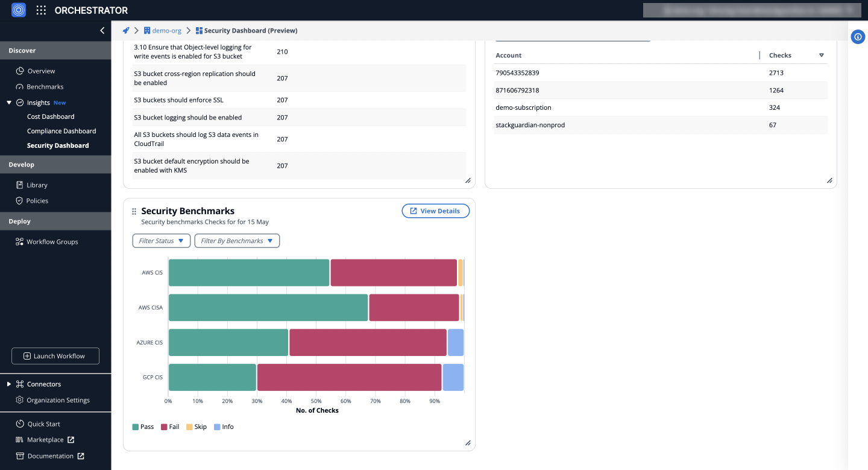Screen dimensions: 868x470
Task: Hide the Skip series via legend
Action: point(197,427)
